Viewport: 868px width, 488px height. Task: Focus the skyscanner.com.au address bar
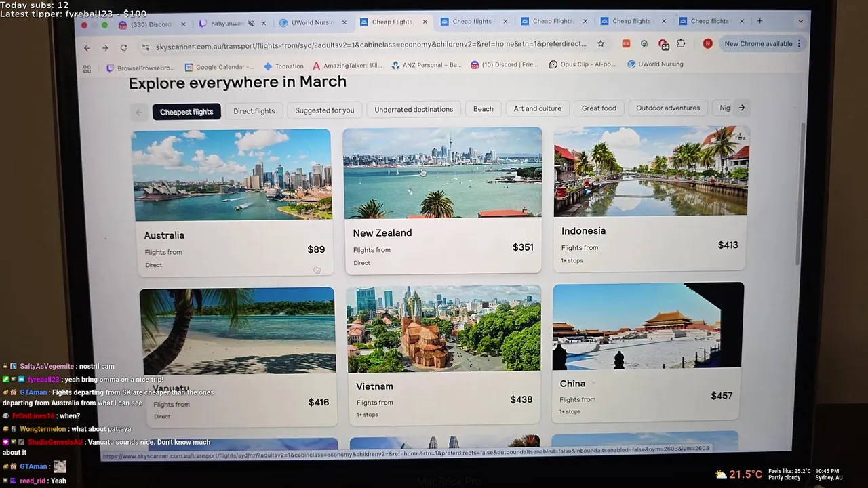[x=371, y=45]
